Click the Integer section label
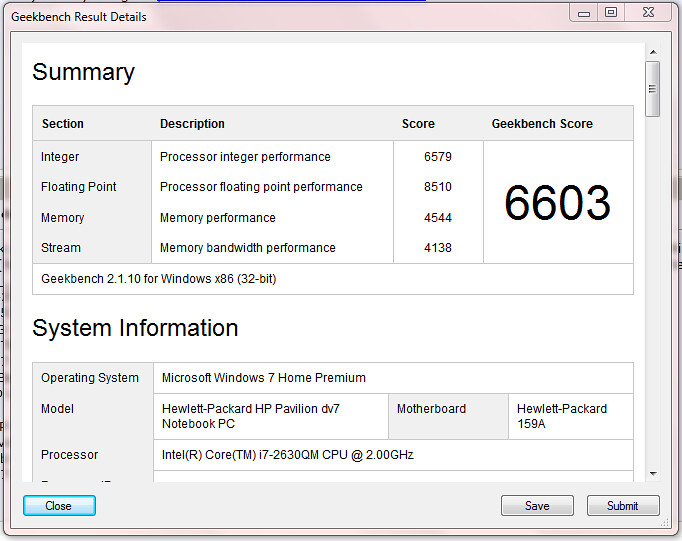Viewport: 682px width, 541px height. [60, 157]
